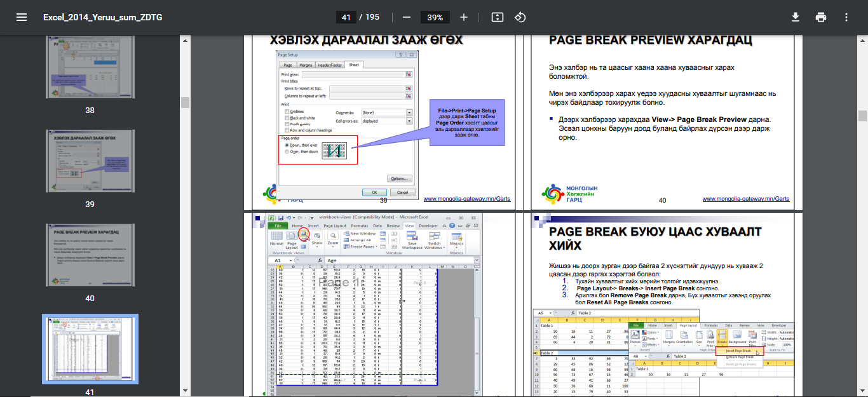This screenshot has height=397, width=868.
Task: Click the 39% zoom level field
Action: pyautogui.click(x=435, y=17)
